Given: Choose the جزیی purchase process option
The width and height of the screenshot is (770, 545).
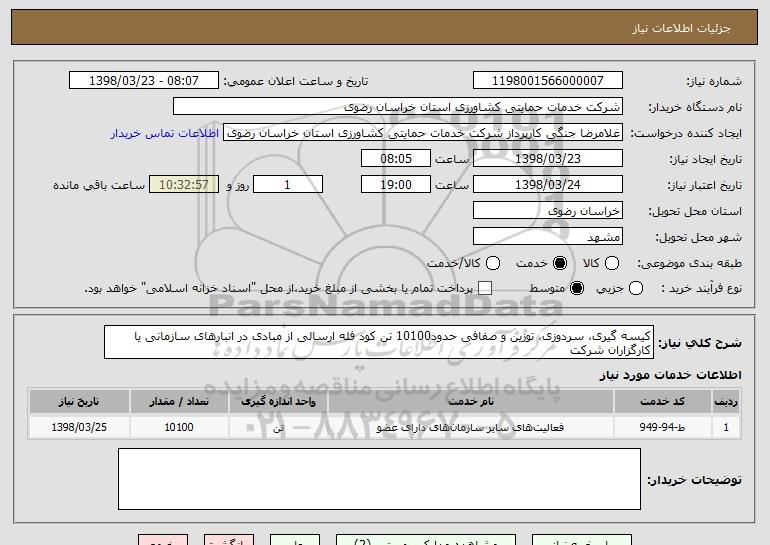Looking at the screenshot, I should click(x=635, y=288).
